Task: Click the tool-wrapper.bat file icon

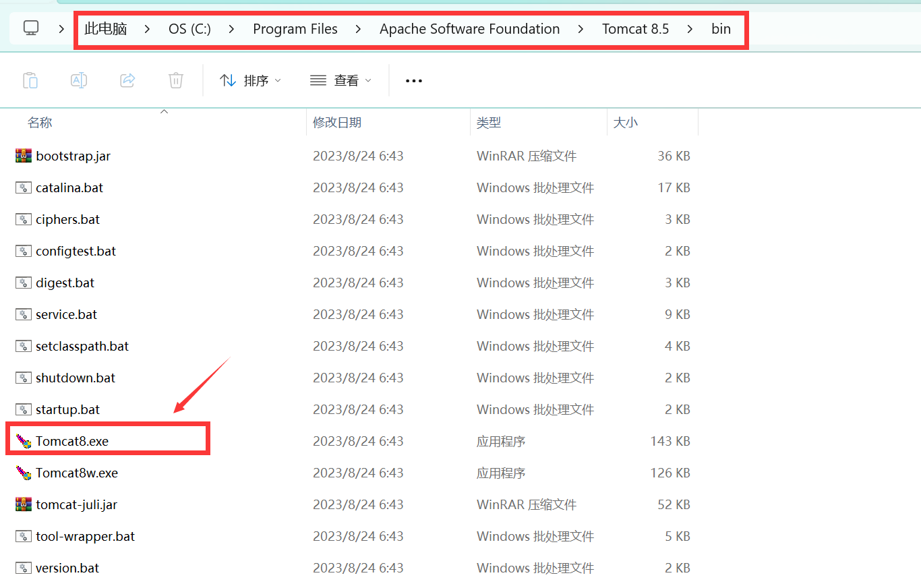Action: tap(24, 536)
